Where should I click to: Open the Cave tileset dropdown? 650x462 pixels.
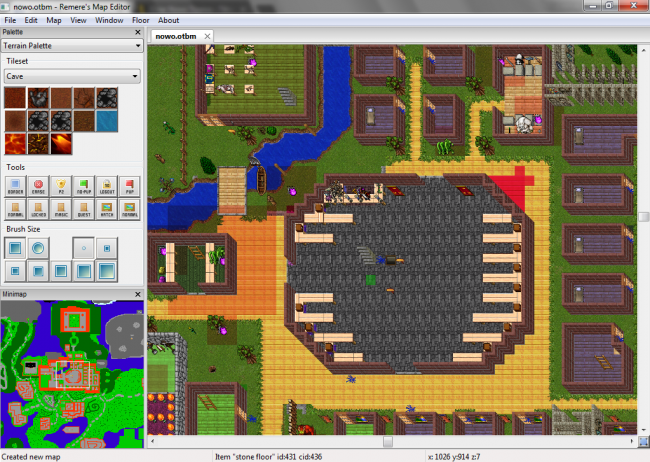[72, 76]
